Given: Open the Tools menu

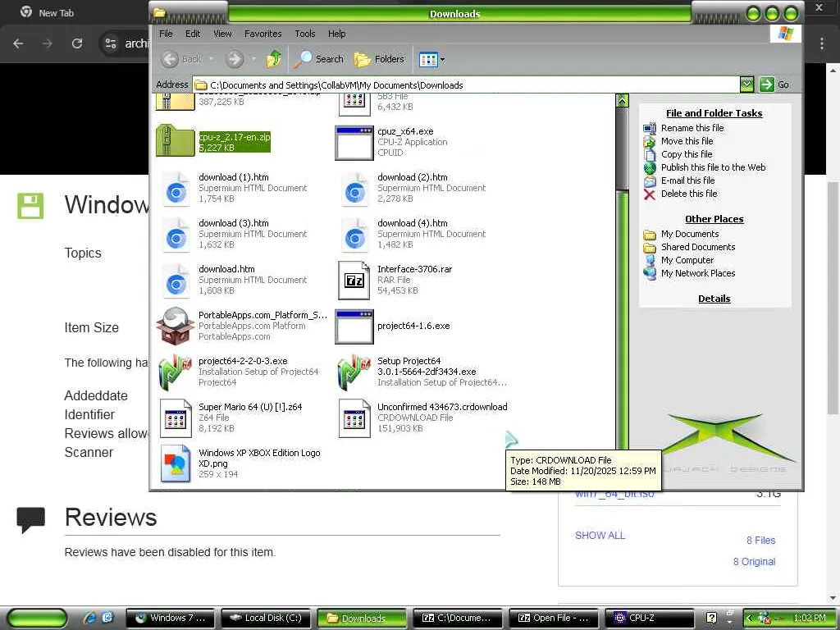Looking at the screenshot, I should click(305, 33).
